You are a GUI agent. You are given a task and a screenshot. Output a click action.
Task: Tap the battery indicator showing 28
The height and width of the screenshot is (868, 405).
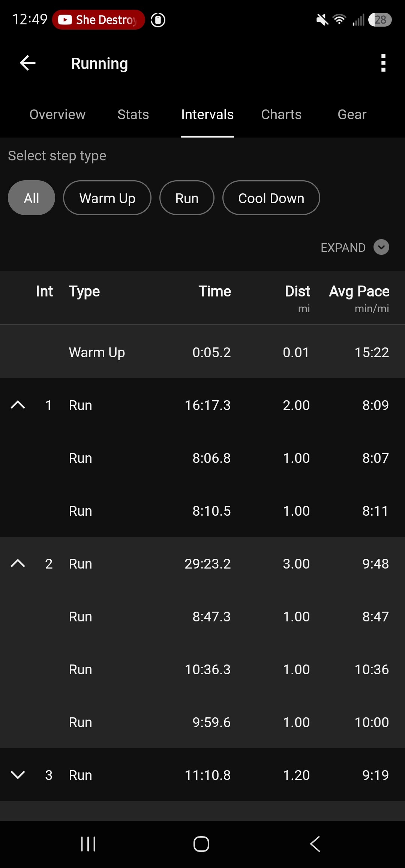click(380, 20)
